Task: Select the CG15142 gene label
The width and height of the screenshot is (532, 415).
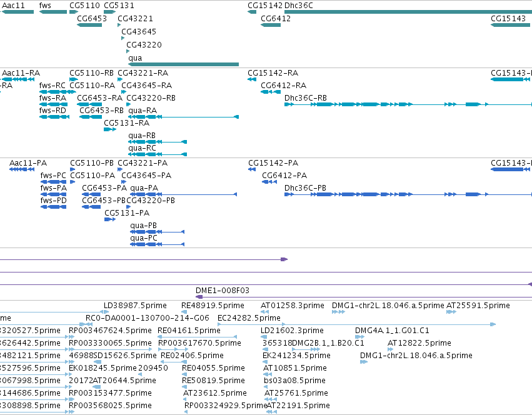Action: pyautogui.click(x=265, y=6)
